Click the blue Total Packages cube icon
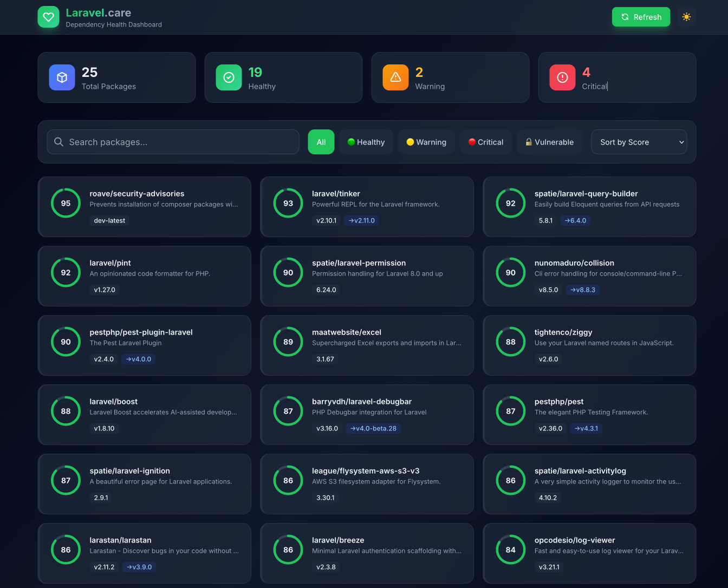Image resolution: width=728 pixels, height=588 pixels. point(62,77)
